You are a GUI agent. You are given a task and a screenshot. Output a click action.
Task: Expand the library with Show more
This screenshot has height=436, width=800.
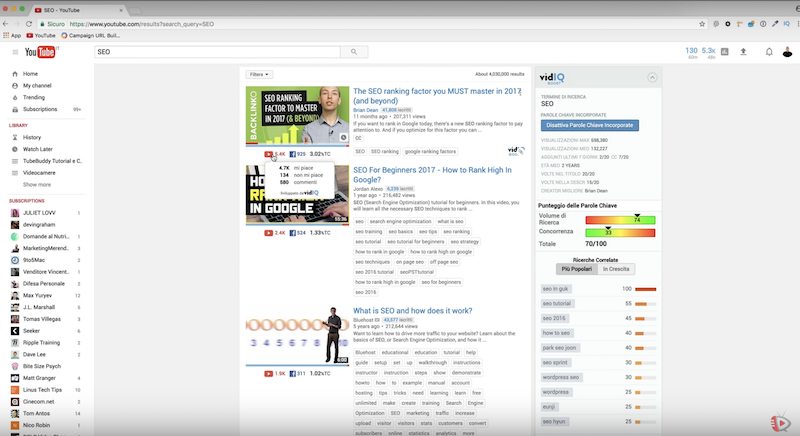click(37, 184)
